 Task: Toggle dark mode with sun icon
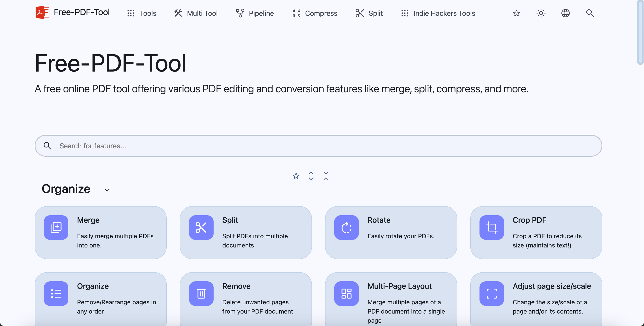coord(541,13)
